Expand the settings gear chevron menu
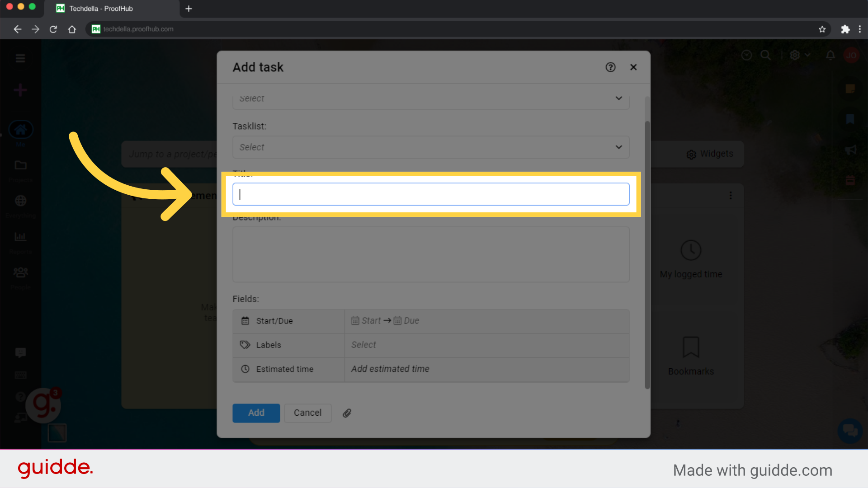The width and height of the screenshot is (868, 488). coord(807,55)
